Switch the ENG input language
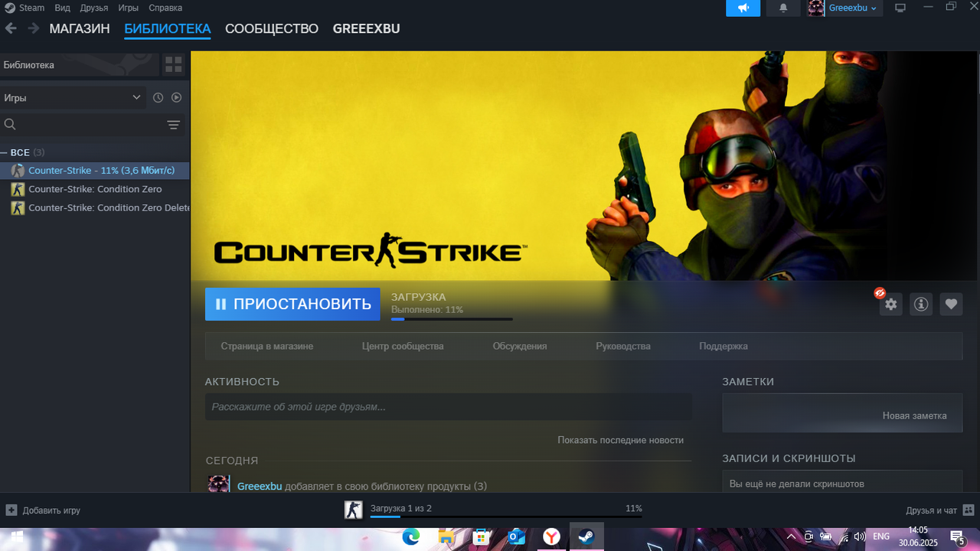Viewport: 980px width, 551px height. 881,536
